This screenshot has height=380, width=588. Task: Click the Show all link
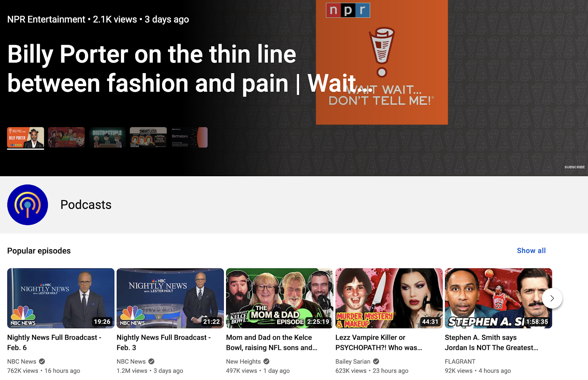coord(531,251)
